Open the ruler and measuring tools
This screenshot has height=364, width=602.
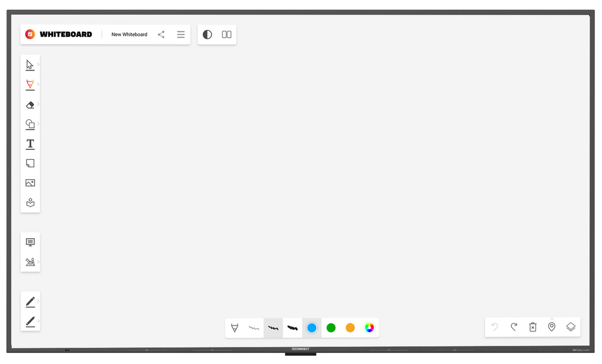tap(30, 262)
